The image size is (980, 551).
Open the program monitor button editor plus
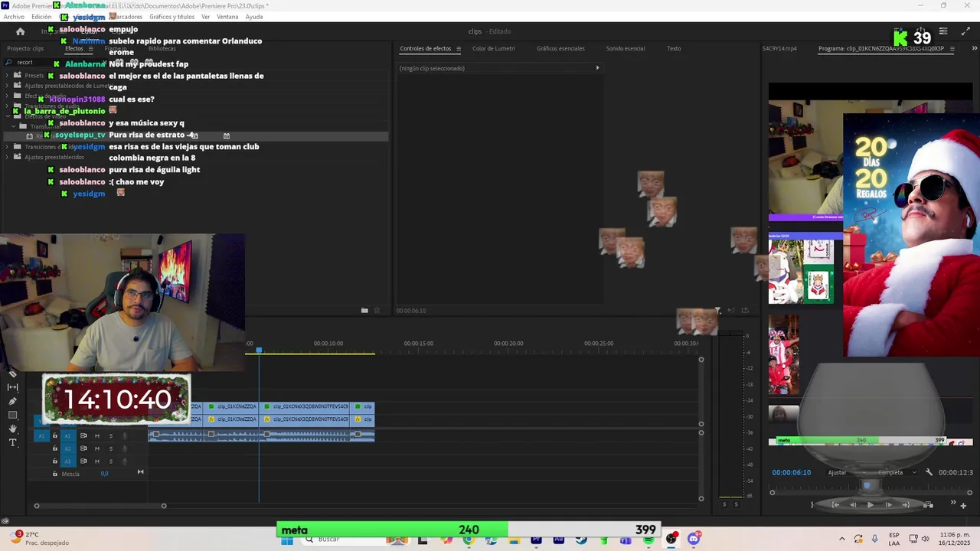[963, 505]
